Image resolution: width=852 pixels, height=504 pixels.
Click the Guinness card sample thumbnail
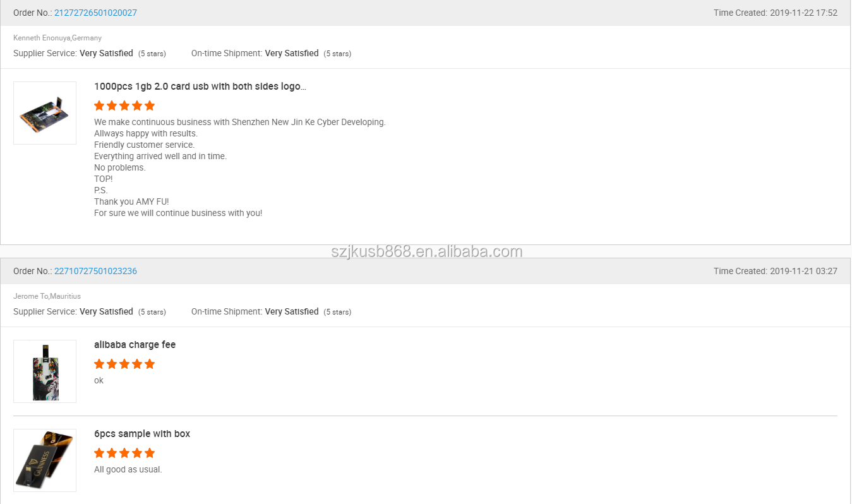pos(45,460)
